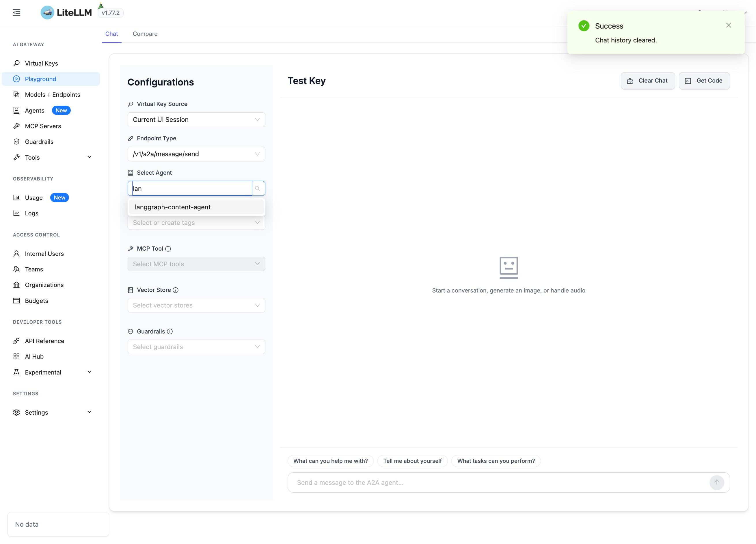
Task: Click the Guardrails info icon
Action: click(x=170, y=331)
